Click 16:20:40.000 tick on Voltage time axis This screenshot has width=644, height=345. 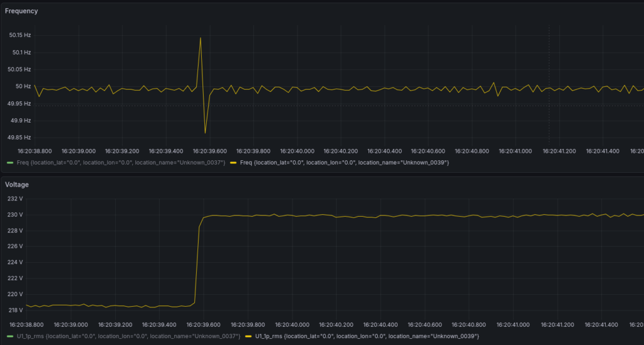pos(296,325)
